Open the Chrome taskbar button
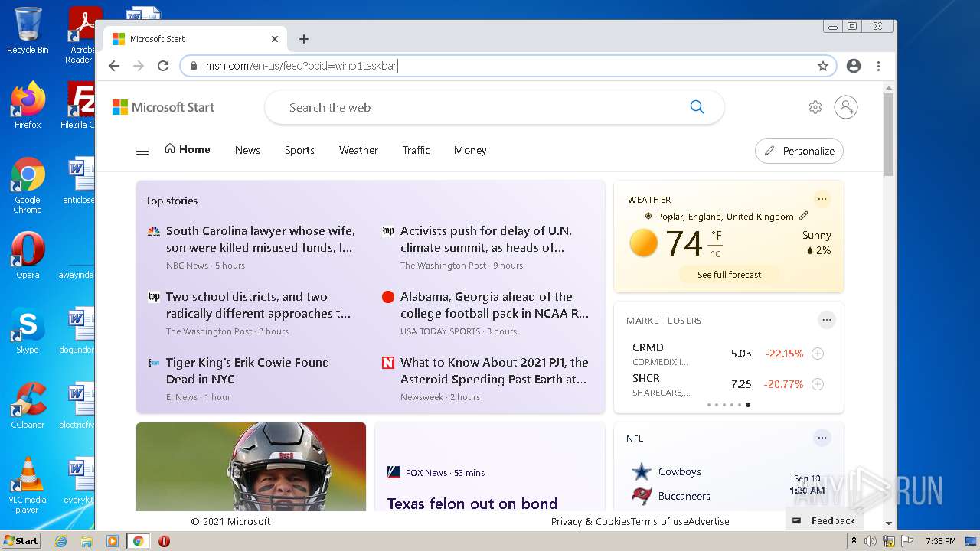Image resolution: width=980 pixels, height=551 pixels. click(x=138, y=541)
